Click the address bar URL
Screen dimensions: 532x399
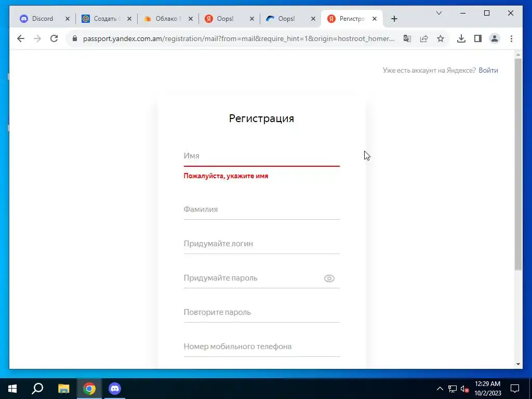click(x=238, y=38)
